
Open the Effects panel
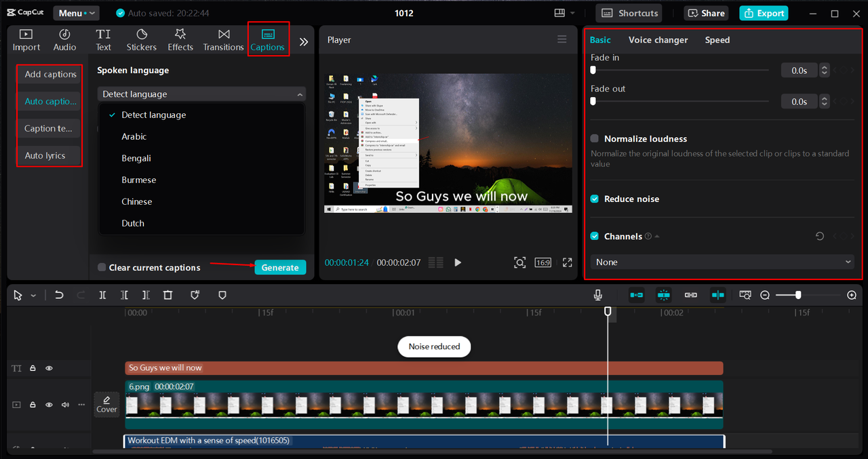[180, 39]
